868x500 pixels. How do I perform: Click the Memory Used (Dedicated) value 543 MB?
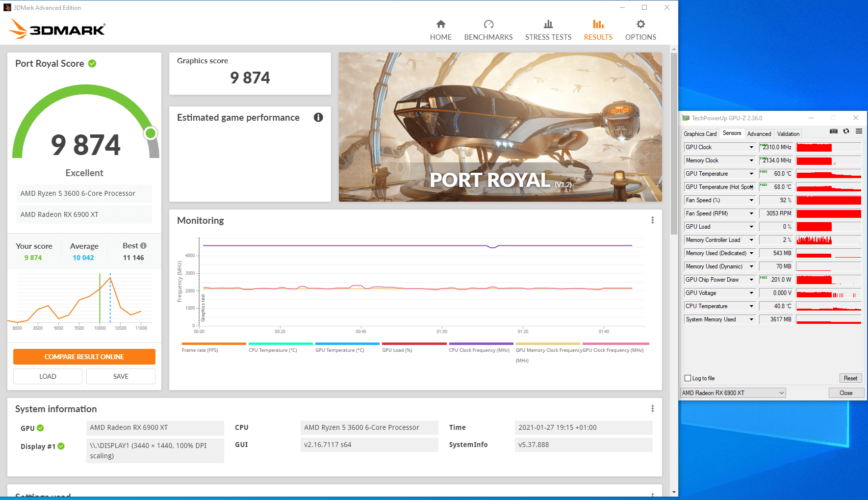click(776, 253)
